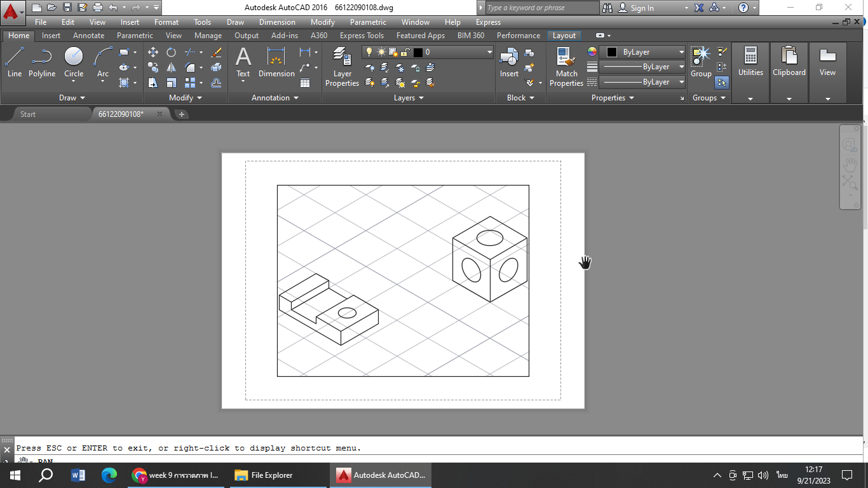Open the Express Tools ribbon tab
Screen dimensions: 868x488
coord(362,36)
